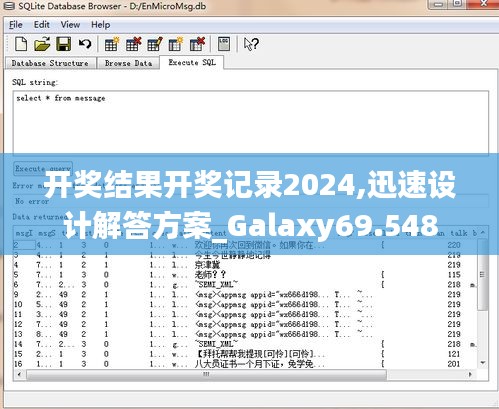The image size is (499, 409).
Task: Click the results vertical scrollbar thumb
Action: pos(482,275)
